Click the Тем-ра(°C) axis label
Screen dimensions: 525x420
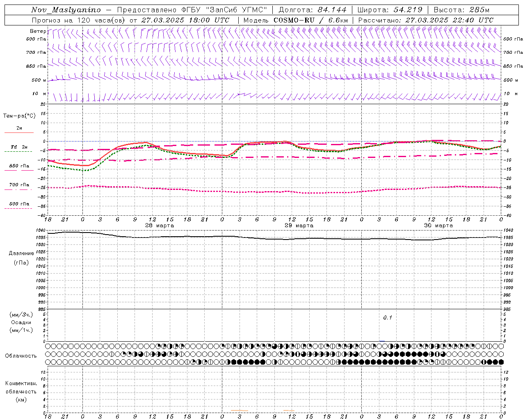click(19, 116)
